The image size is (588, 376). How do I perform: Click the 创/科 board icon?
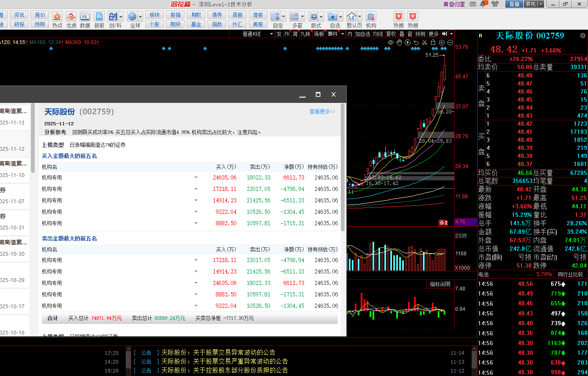113,17
